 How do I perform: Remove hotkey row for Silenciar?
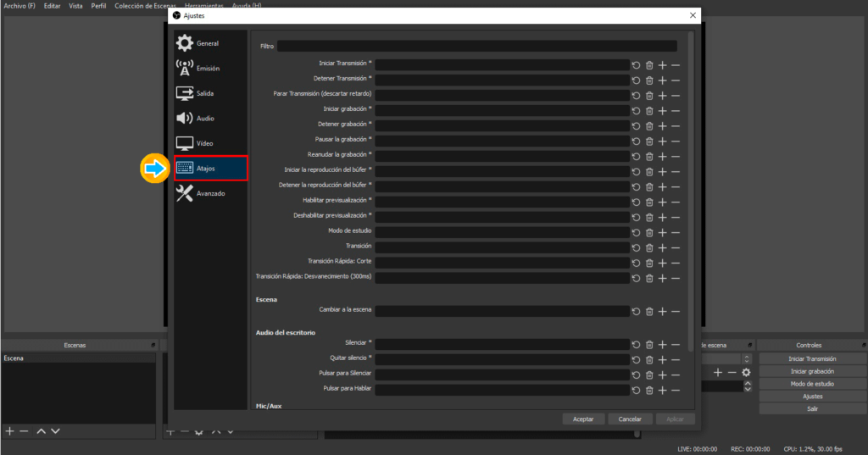tap(676, 344)
